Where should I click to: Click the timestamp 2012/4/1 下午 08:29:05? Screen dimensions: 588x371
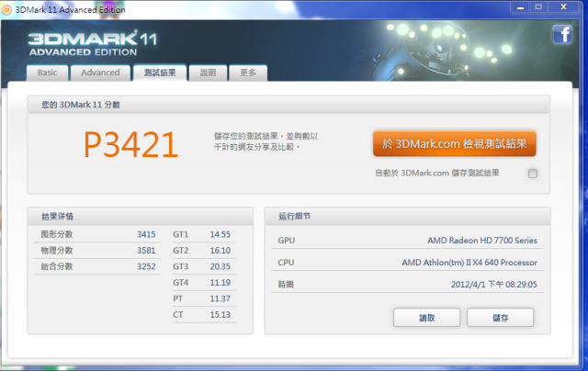pyautogui.click(x=494, y=285)
